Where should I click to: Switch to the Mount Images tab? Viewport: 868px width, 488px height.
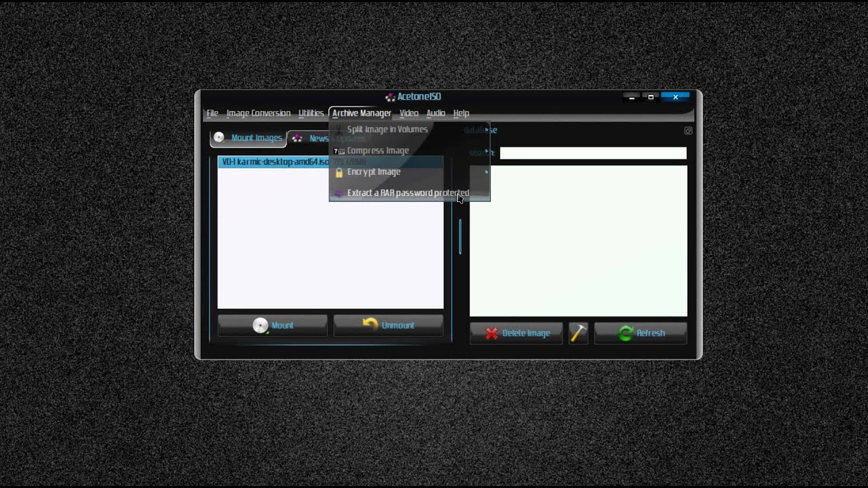[248, 138]
